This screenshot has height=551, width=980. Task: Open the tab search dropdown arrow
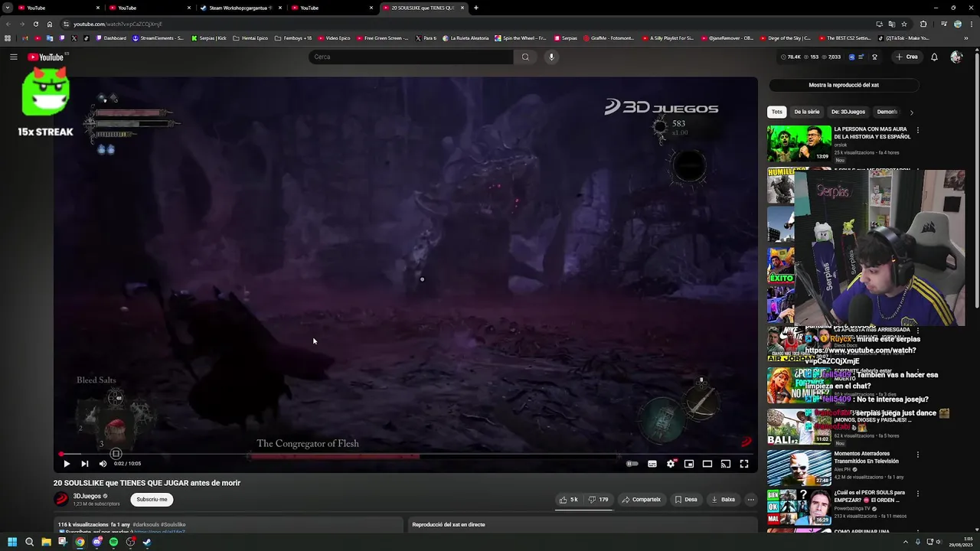pyautogui.click(x=8, y=8)
